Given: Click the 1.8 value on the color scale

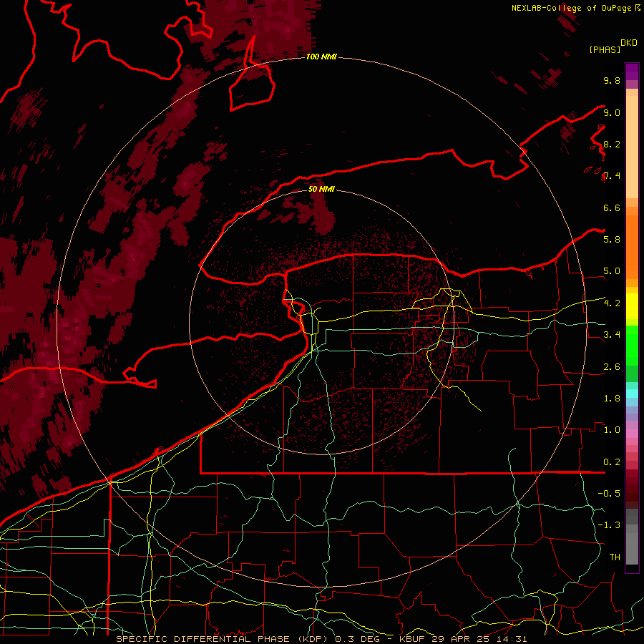Looking at the screenshot, I should [612, 399].
